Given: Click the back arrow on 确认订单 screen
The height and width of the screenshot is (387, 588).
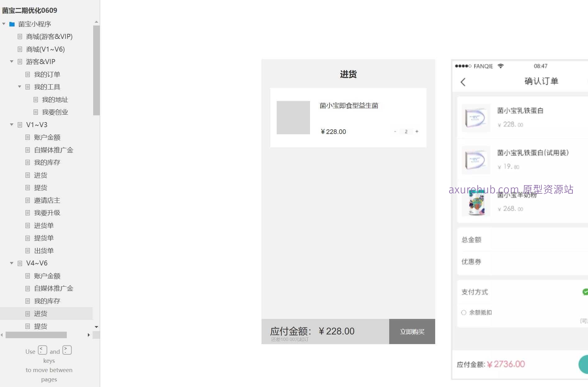Looking at the screenshot, I should pos(463,82).
